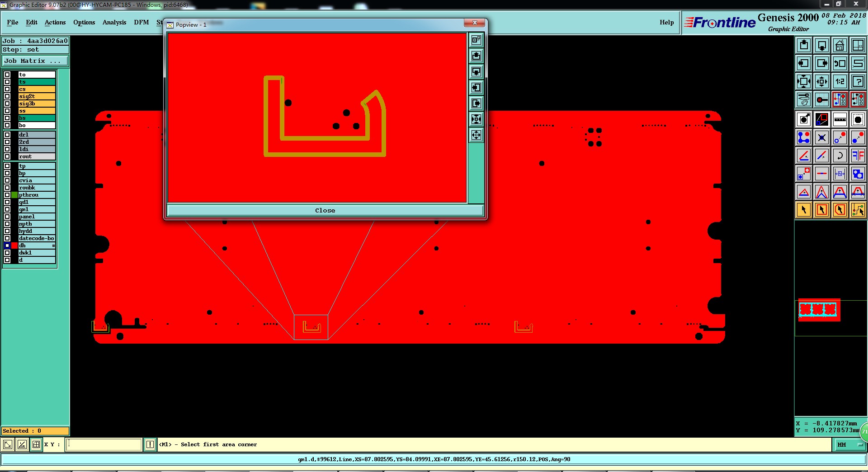Click the panel overview thumbnail
The image size is (868, 472).
tap(819, 310)
